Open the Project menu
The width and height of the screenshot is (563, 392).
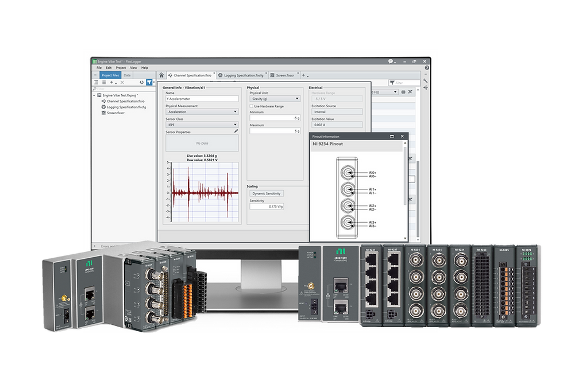tap(121, 67)
